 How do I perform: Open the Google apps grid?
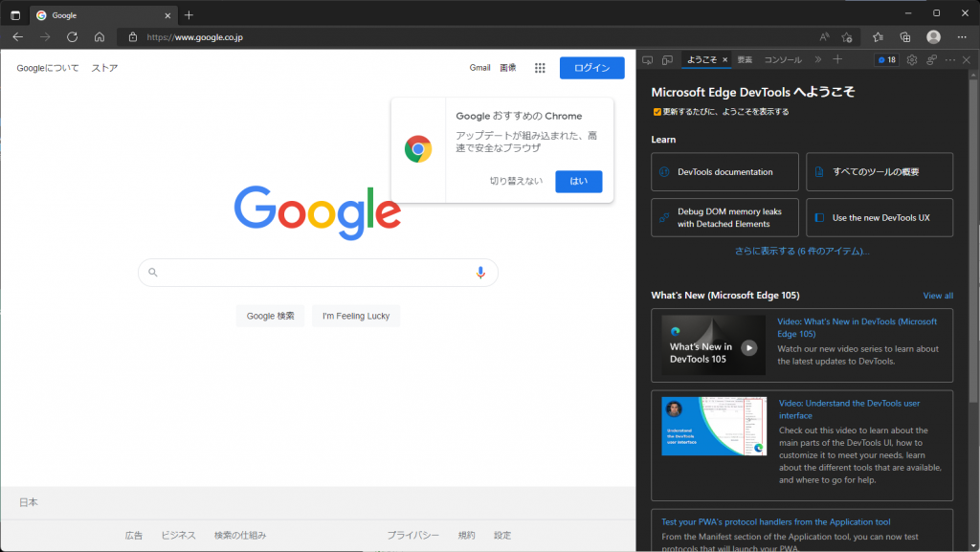540,68
